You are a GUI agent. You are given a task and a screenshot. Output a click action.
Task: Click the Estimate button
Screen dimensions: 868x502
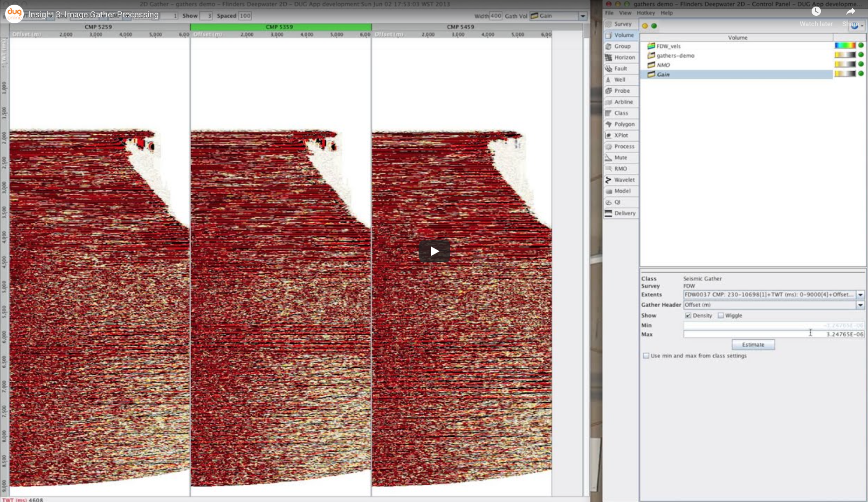(753, 344)
